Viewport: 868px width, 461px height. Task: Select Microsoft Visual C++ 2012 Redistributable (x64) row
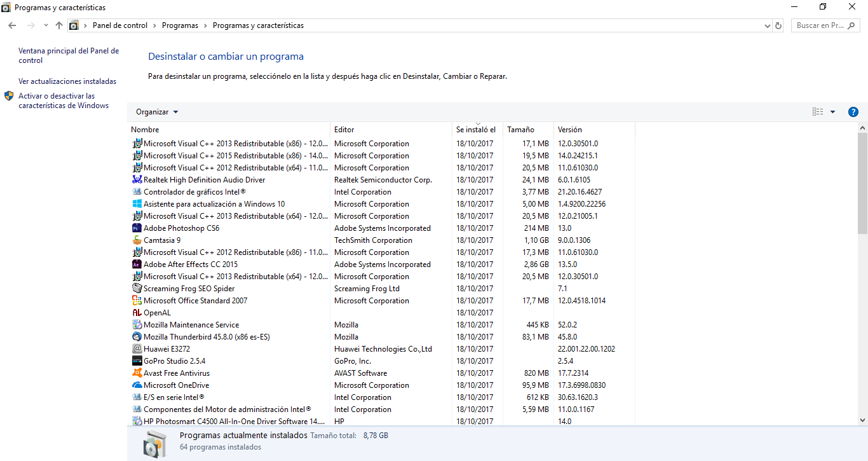[x=381, y=168]
